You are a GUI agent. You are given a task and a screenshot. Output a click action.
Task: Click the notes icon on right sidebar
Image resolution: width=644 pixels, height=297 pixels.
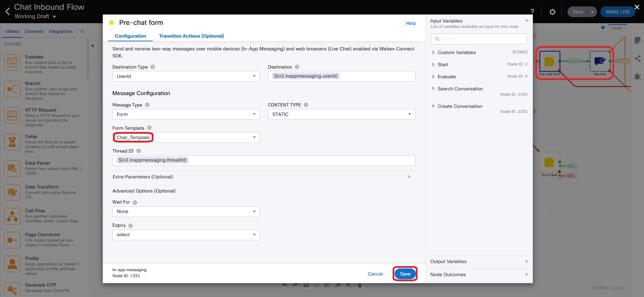tap(638, 40)
